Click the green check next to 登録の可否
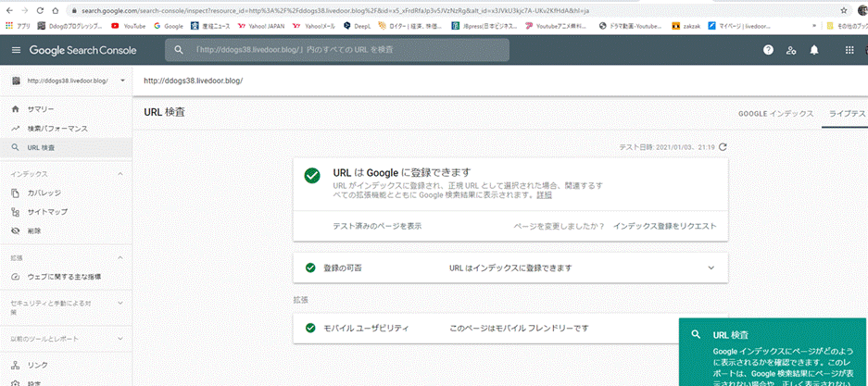The image size is (868, 386). click(310, 268)
